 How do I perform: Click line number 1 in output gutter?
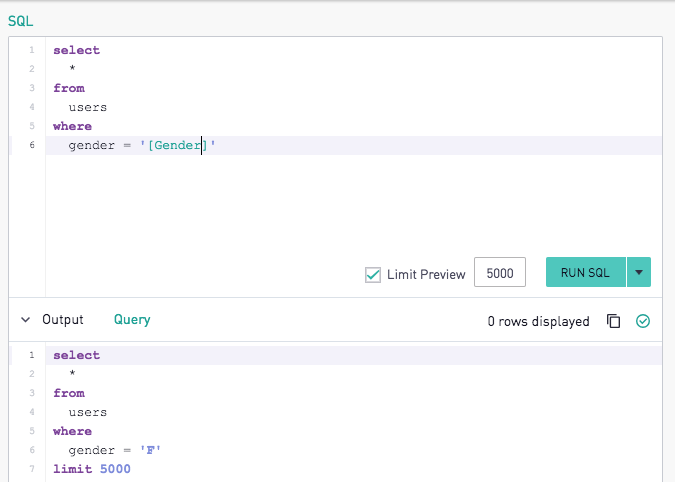click(x=32, y=355)
